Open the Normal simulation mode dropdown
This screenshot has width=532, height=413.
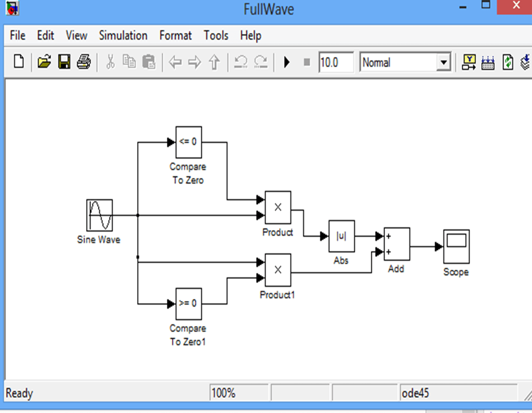tap(443, 63)
